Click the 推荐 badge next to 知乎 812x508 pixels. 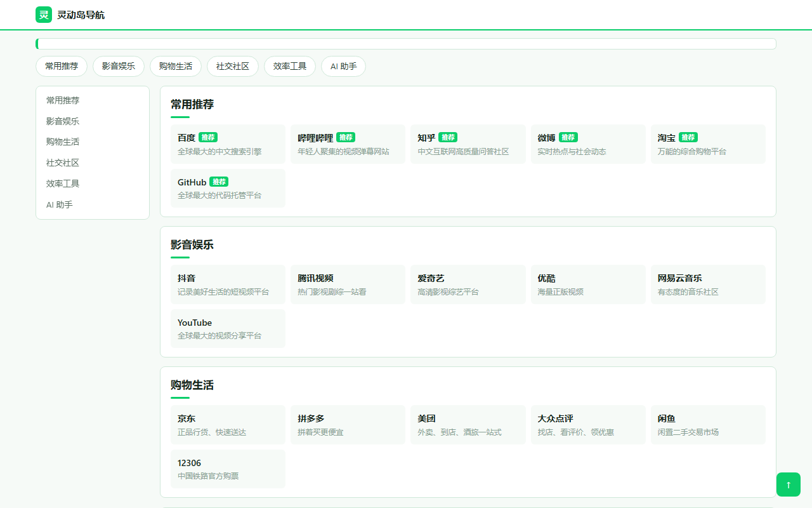(448, 137)
